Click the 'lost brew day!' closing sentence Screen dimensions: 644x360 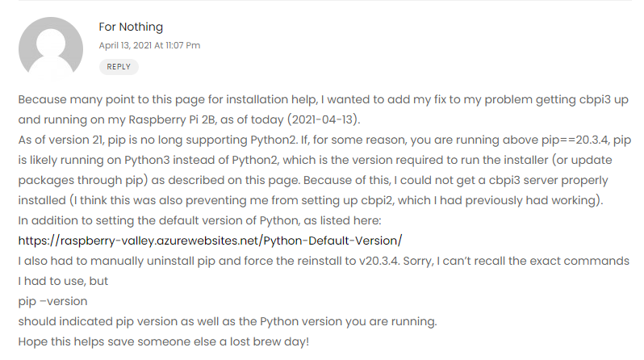pyautogui.click(x=270, y=341)
